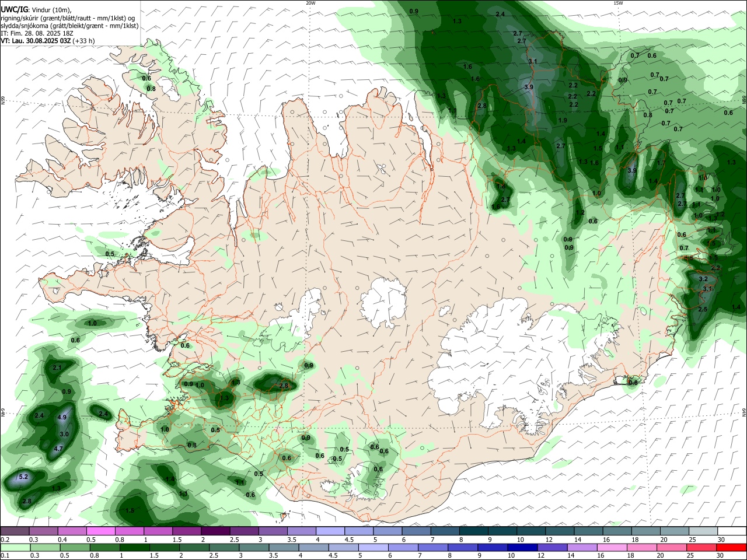Click the light pink swatch between 16 and 18 in the bottom legend row

[612, 547]
